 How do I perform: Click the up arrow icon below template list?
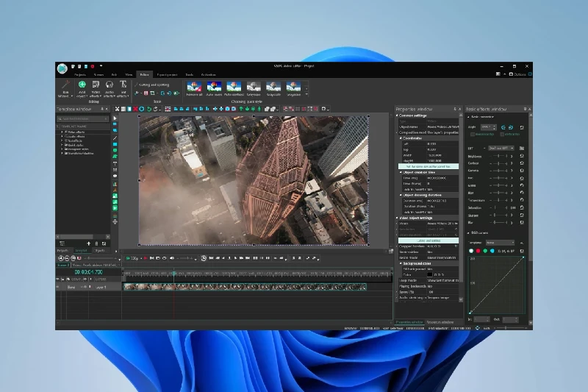point(89,243)
